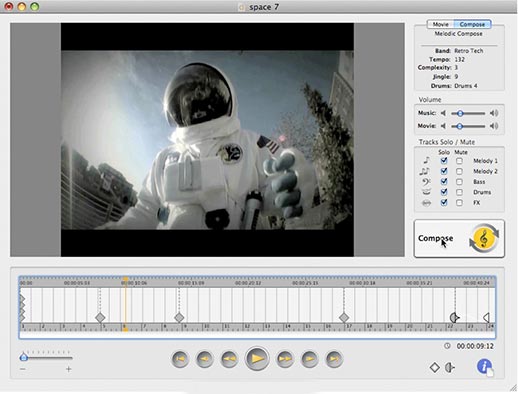
Task: Step forward one frame
Action: click(x=309, y=359)
